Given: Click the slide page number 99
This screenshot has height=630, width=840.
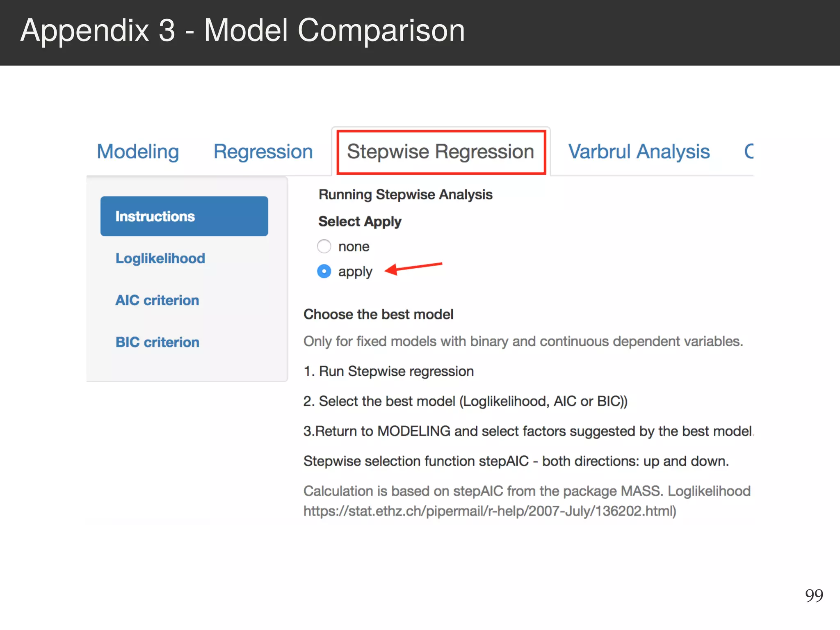Looking at the screenshot, I should [x=814, y=596].
